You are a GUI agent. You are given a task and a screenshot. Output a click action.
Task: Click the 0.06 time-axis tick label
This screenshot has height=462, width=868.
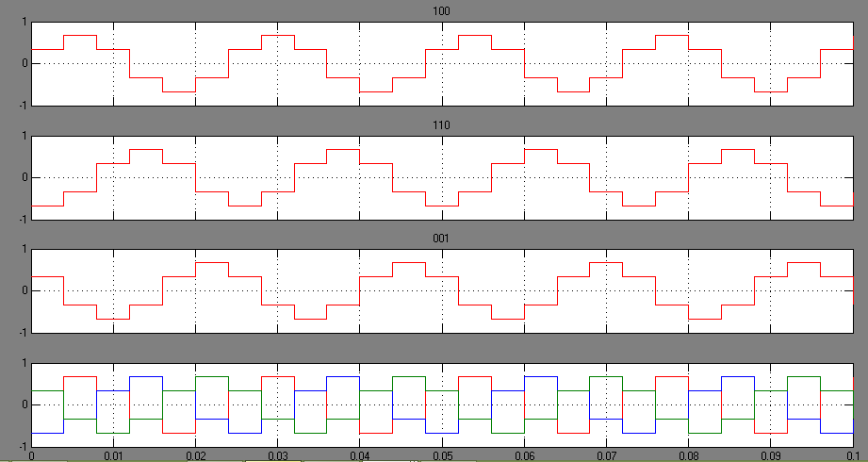(x=524, y=456)
